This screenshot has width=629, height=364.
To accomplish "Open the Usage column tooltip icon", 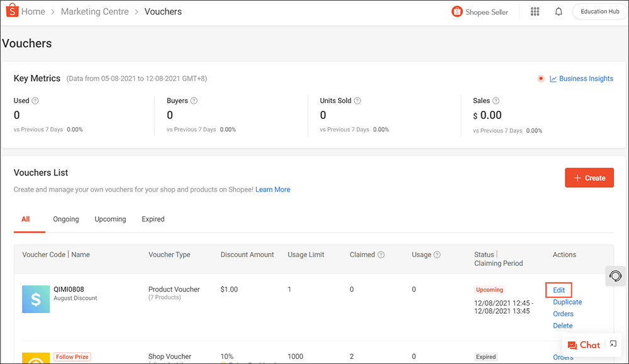I will (x=438, y=255).
